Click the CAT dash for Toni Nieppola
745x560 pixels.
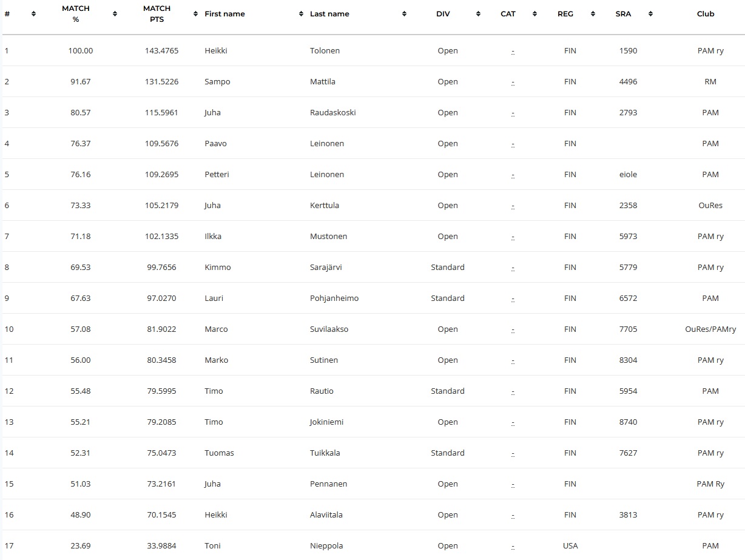pyautogui.click(x=513, y=546)
